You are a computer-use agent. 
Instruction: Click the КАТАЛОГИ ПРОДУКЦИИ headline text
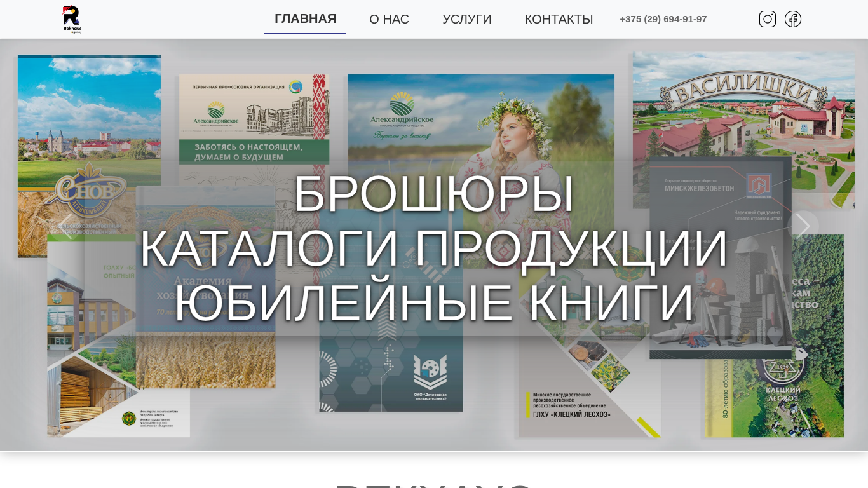pos(434,248)
